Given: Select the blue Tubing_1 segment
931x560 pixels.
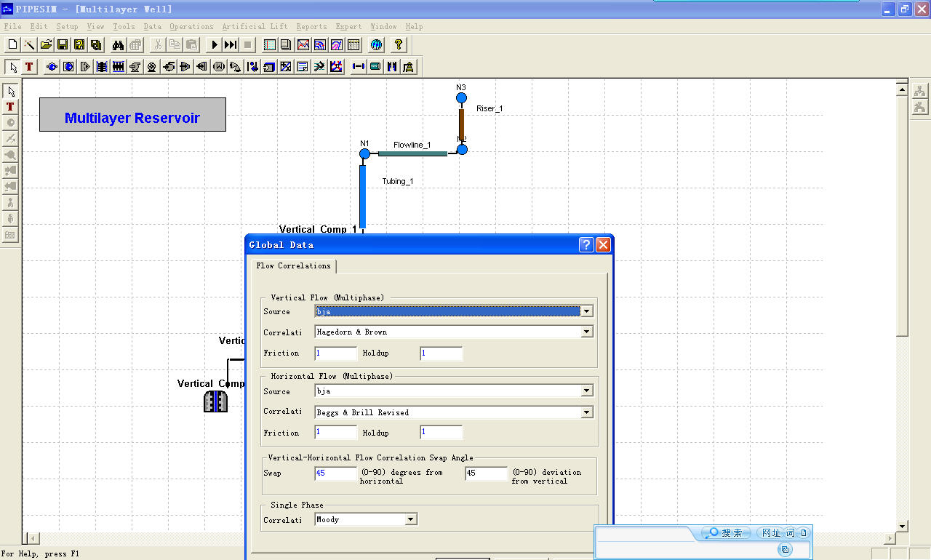Looking at the screenshot, I should pos(362,196).
